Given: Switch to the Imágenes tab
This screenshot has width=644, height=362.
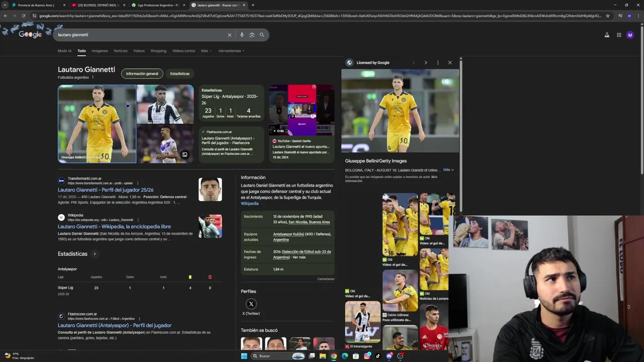Looking at the screenshot, I should [100, 51].
